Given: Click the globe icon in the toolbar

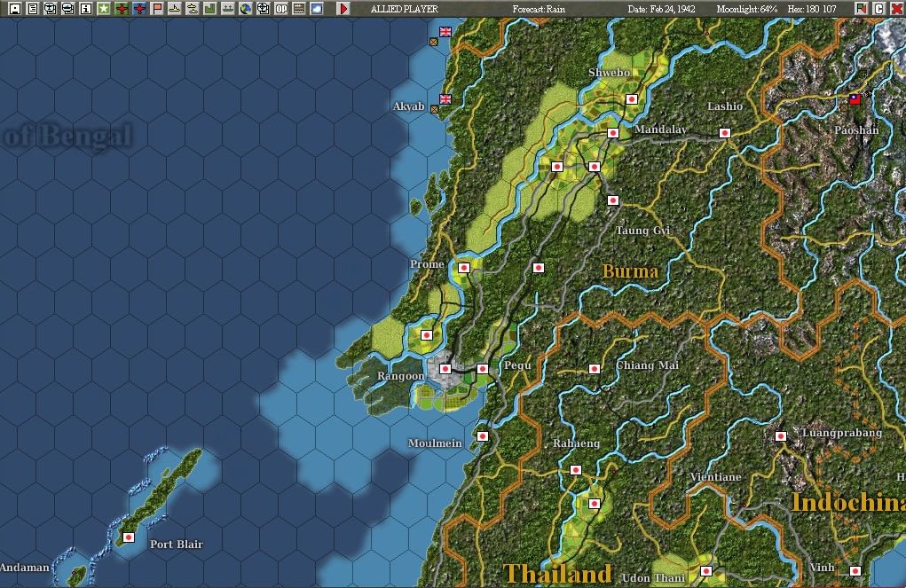Looking at the screenshot, I should click(246, 9).
